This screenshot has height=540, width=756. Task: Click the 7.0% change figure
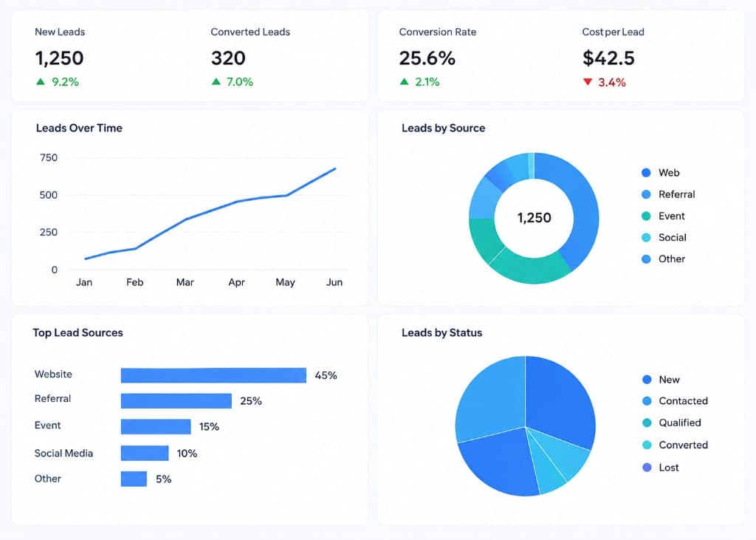240,82
